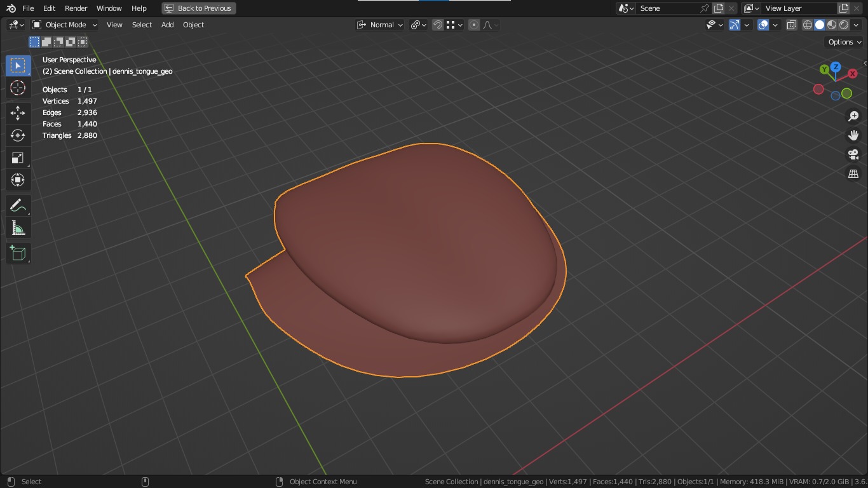Screen dimensions: 868x488
Task: Open the Object Mode dropdown
Action: coord(65,25)
